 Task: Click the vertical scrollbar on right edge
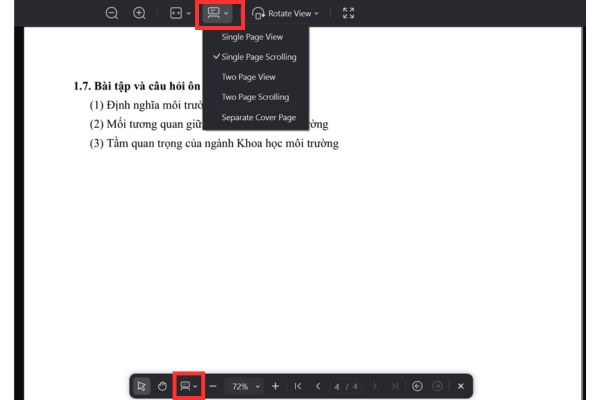tap(583, 211)
